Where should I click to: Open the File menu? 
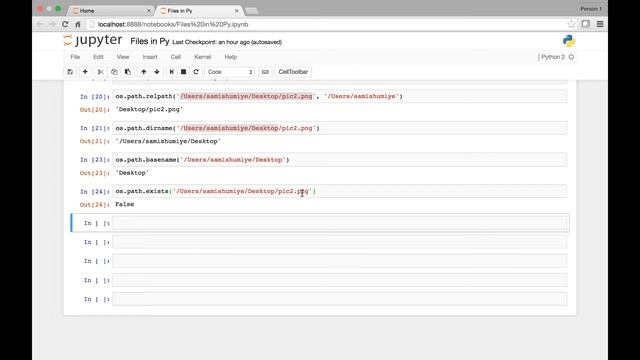75,57
